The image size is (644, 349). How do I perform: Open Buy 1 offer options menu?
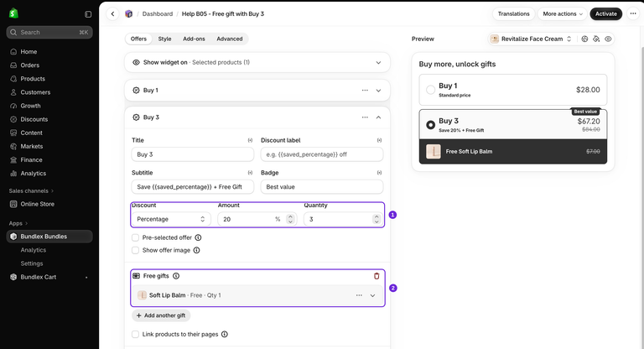[x=365, y=91]
